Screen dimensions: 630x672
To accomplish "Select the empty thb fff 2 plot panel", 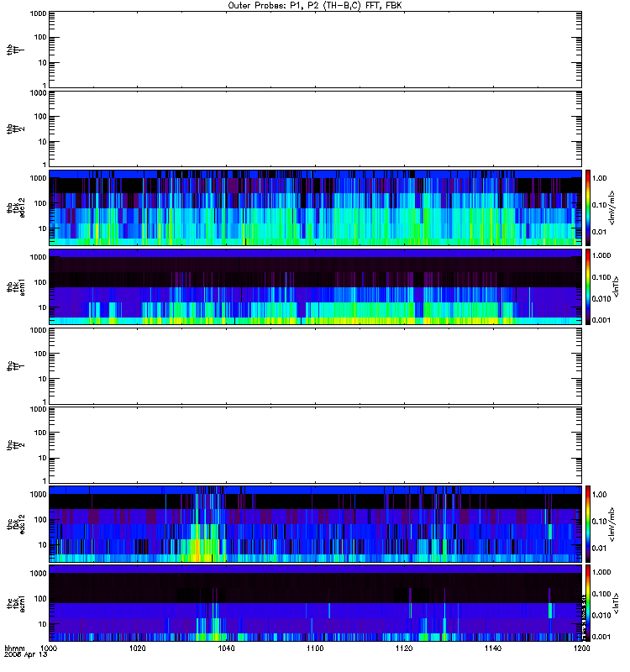I will tap(315, 129).
